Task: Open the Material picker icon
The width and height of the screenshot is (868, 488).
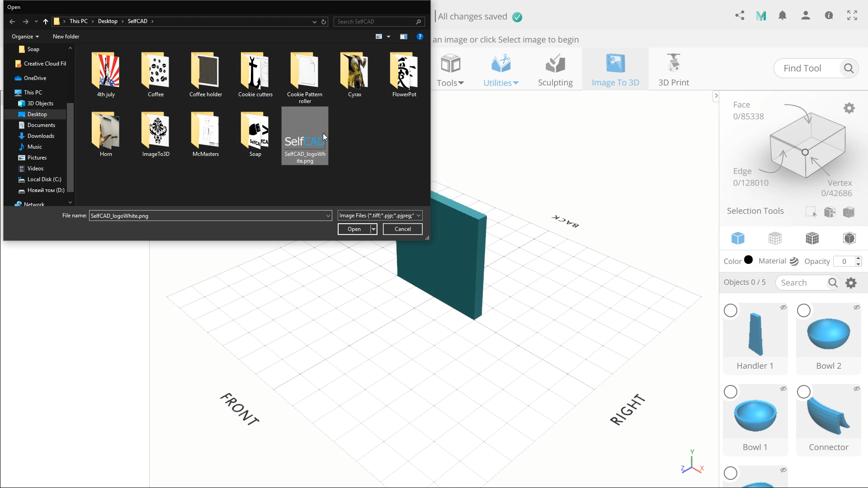Action: click(794, 261)
